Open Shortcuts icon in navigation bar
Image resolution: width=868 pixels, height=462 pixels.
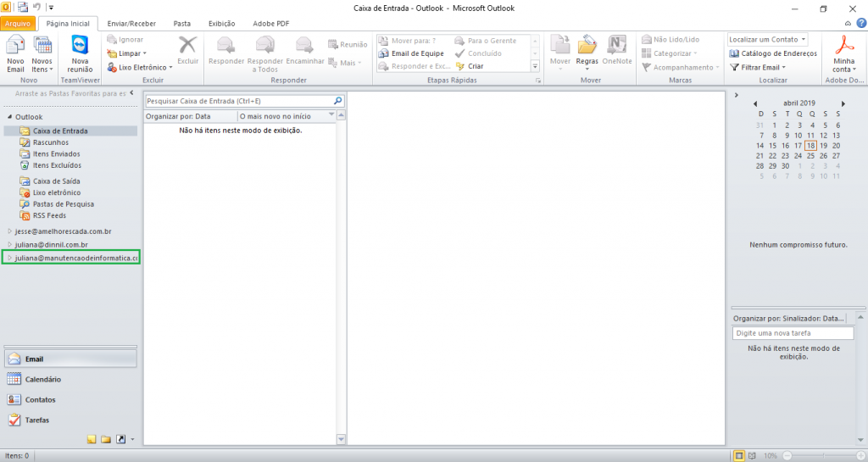(x=120, y=439)
